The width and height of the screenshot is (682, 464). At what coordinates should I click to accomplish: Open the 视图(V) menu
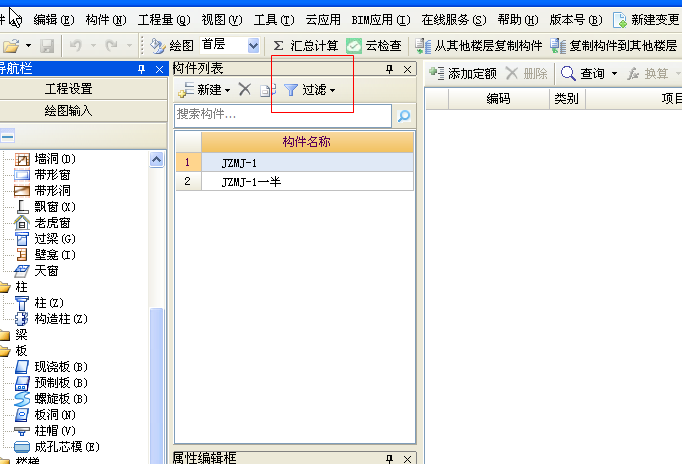click(x=221, y=20)
